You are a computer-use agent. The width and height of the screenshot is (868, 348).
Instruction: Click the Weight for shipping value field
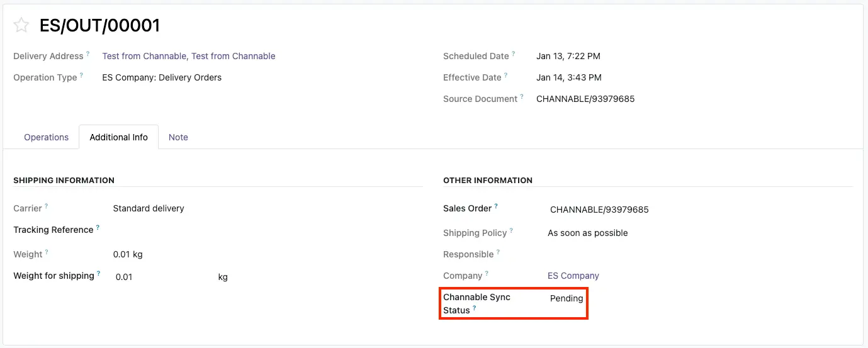click(x=161, y=277)
